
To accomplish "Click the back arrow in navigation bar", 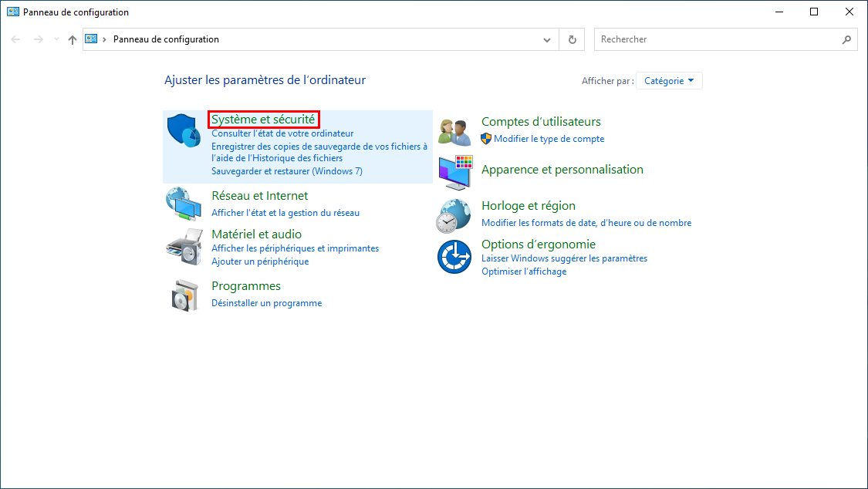I will tap(15, 39).
